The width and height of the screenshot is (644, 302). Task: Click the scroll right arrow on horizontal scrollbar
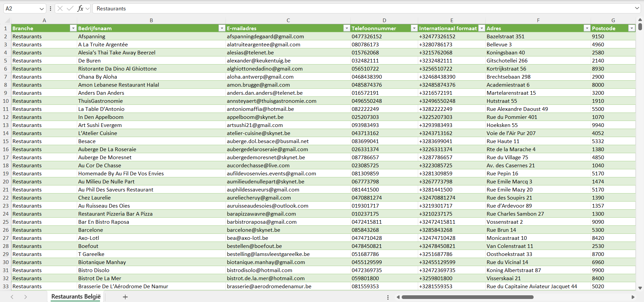[x=633, y=297]
